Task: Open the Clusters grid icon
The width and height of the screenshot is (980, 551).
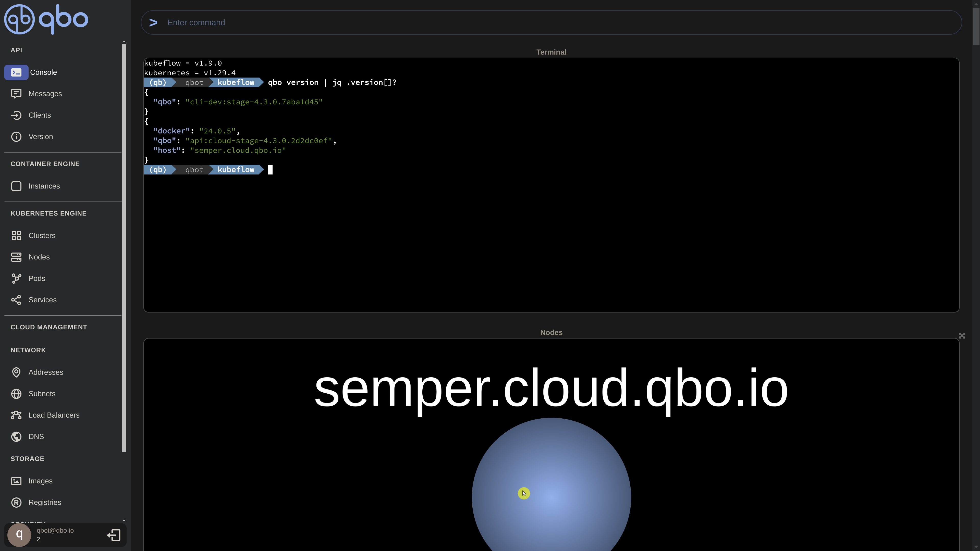Action: pyautogui.click(x=16, y=235)
